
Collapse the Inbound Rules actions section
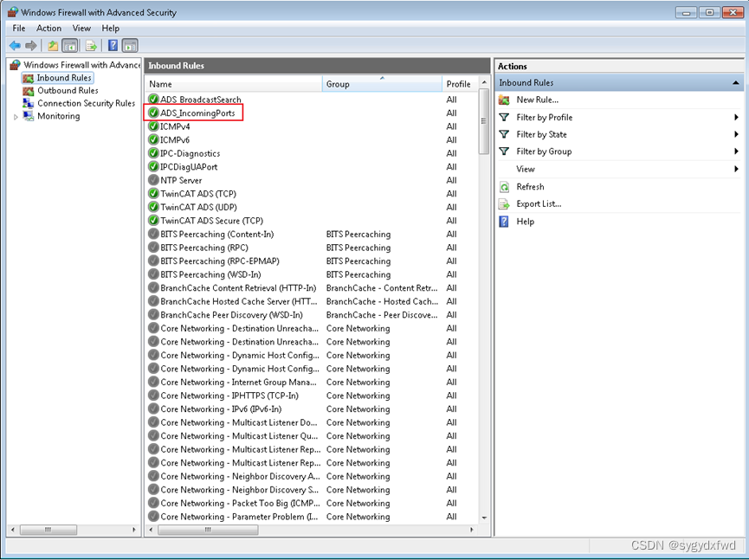[736, 82]
